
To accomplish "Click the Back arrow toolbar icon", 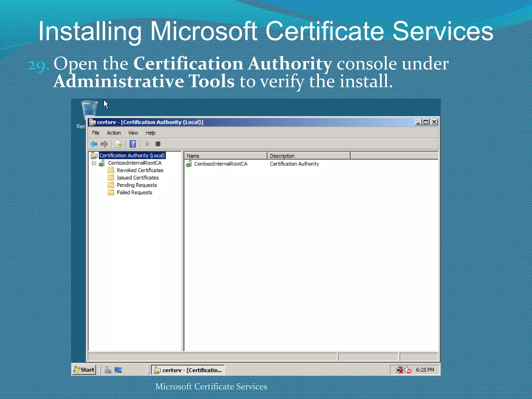I will pyautogui.click(x=94, y=144).
